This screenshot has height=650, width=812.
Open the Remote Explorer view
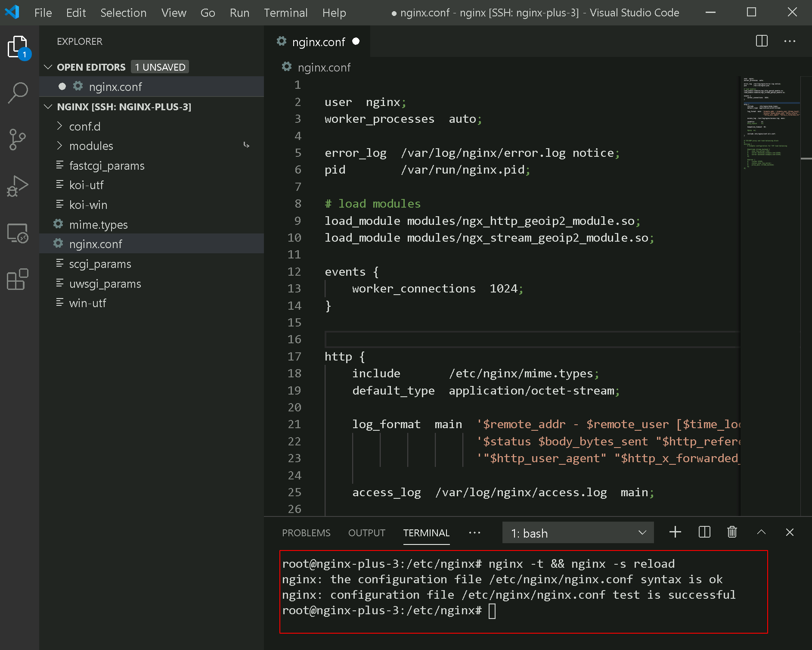[x=18, y=233]
